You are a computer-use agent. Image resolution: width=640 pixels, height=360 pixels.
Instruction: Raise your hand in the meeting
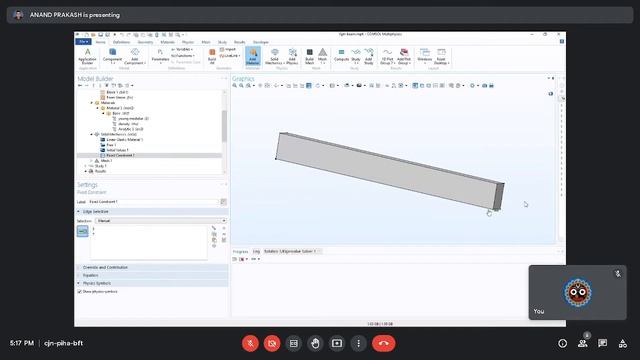pos(315,343)
